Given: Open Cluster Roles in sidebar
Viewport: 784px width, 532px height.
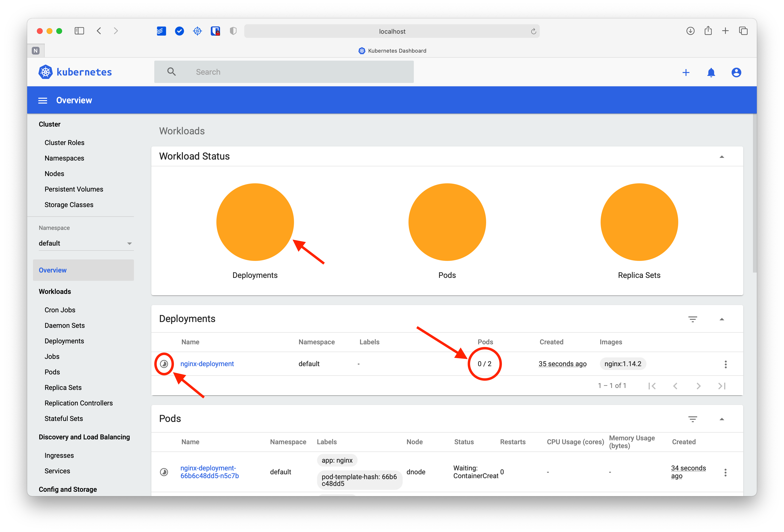Looking at the screenshot, I should click(65, 143).
